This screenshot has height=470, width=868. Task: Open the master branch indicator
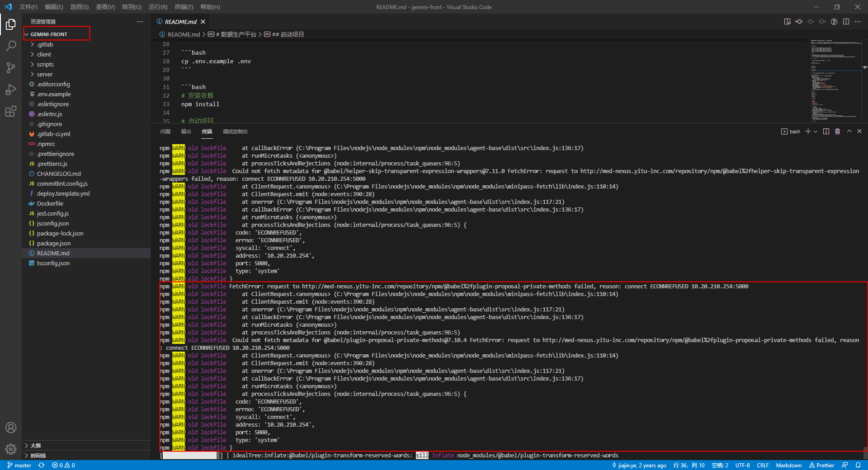[x=19, y=465]
